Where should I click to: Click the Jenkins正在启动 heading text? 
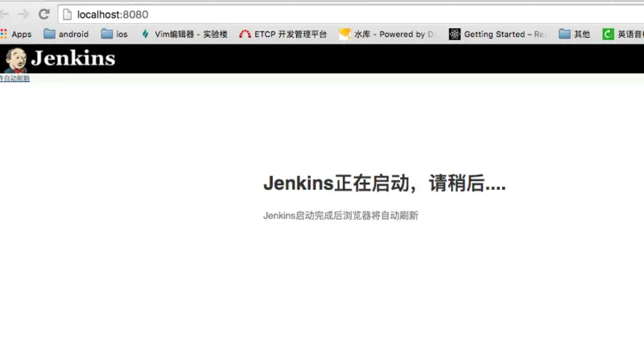(x=385, y=183)
